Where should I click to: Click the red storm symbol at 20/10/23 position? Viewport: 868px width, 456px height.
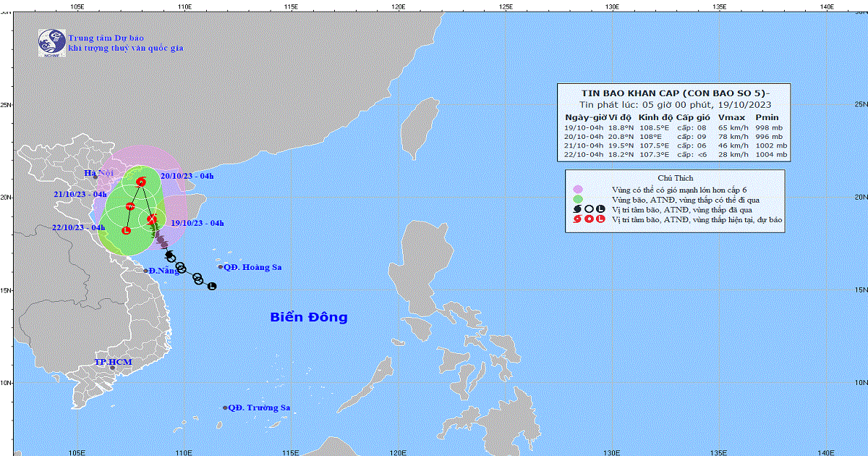(141, 182)
